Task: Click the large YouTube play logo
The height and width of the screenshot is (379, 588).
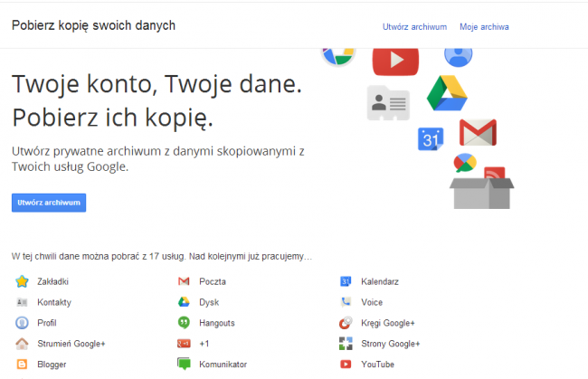Action: point(395,62)
